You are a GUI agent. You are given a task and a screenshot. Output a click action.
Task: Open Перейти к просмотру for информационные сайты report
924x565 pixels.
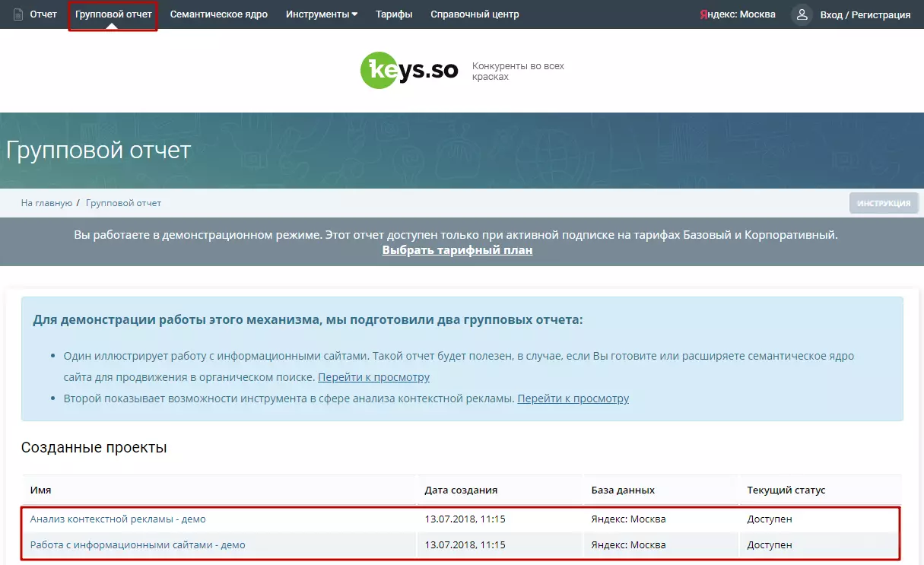click(373, 377)
